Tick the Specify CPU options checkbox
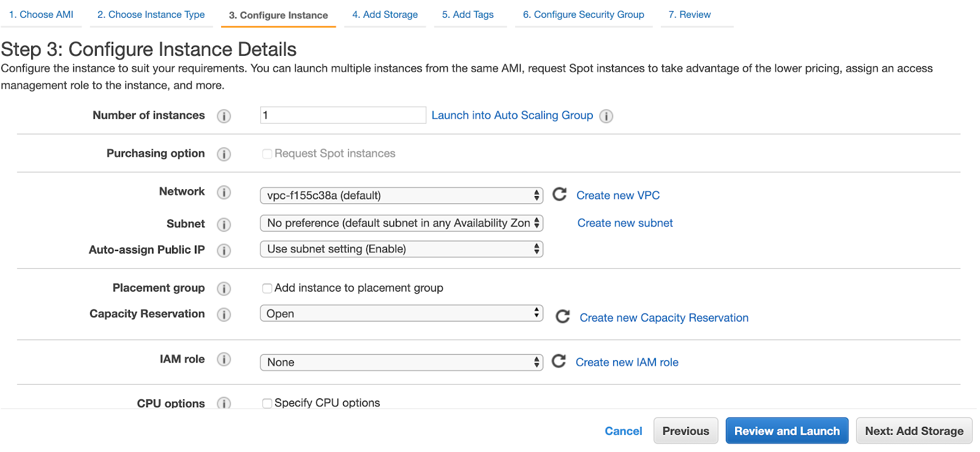This screenshot has height=452, width=980. tap(267, 403)
